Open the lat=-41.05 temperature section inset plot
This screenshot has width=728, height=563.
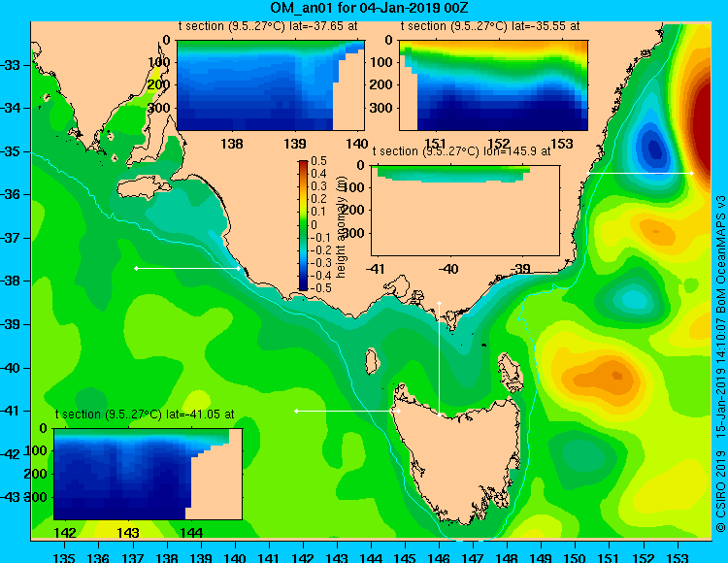pyautogui.click(x=149, y=474)
